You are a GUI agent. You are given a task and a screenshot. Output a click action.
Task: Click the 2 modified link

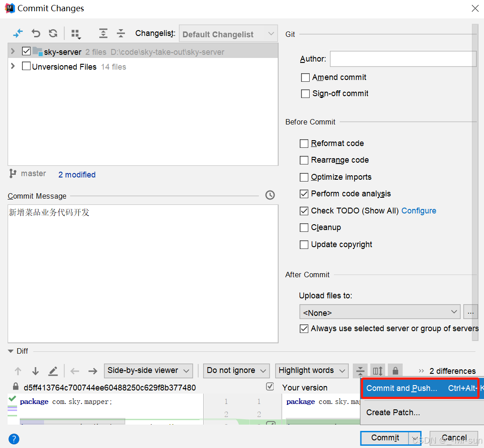click(x=77, y=175)
